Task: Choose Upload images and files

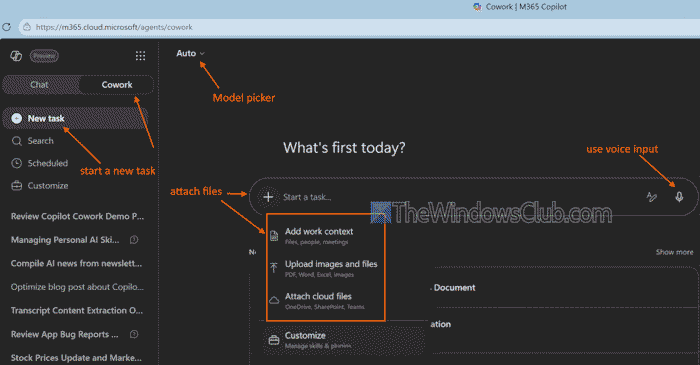Action: (325, 268)
